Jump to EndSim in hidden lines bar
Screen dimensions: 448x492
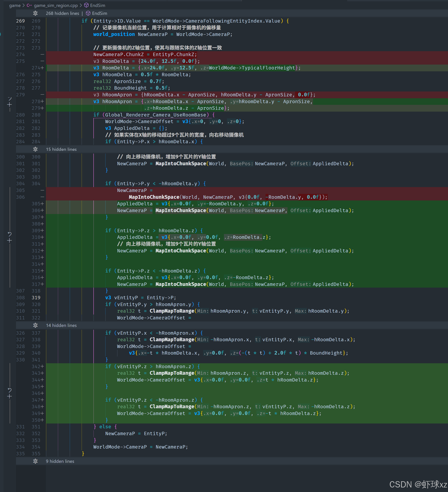tap(100, 13)
